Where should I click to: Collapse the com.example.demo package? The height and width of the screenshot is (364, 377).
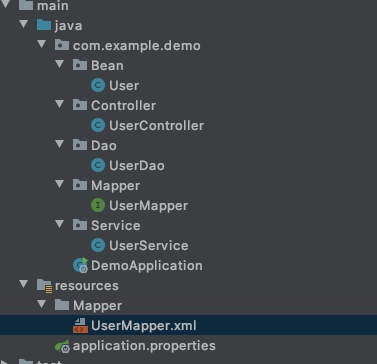[42, 44]
